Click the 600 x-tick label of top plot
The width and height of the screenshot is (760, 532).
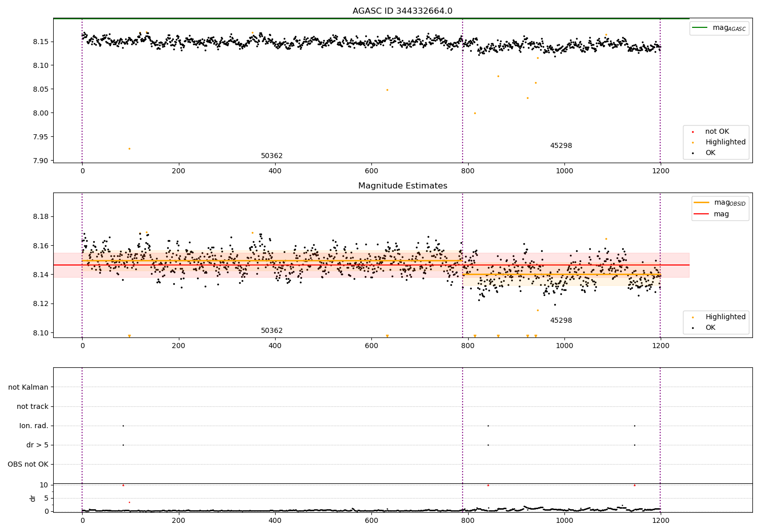371,171
